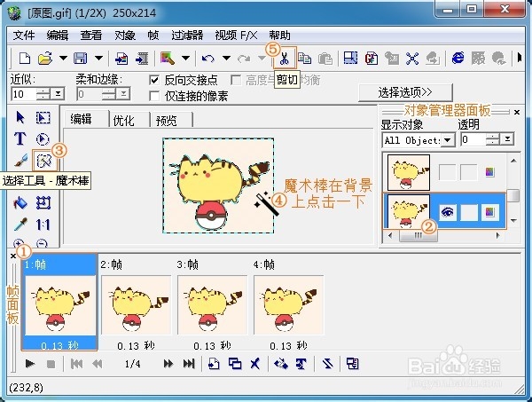The width and height of the screenshot is (532, 402).
Task: Select frame 3 thumbnail
Action: (213, 304)
